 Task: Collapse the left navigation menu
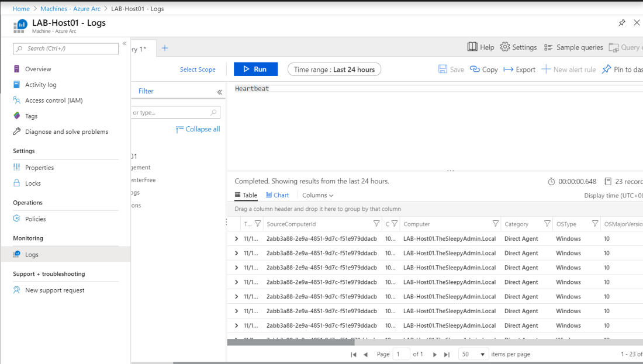pyautogui.click(x=125, y=44)
